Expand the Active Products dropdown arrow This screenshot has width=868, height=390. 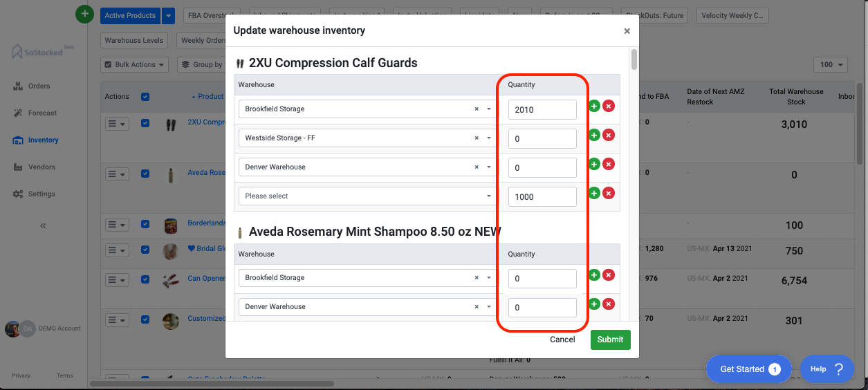point(168,16)
